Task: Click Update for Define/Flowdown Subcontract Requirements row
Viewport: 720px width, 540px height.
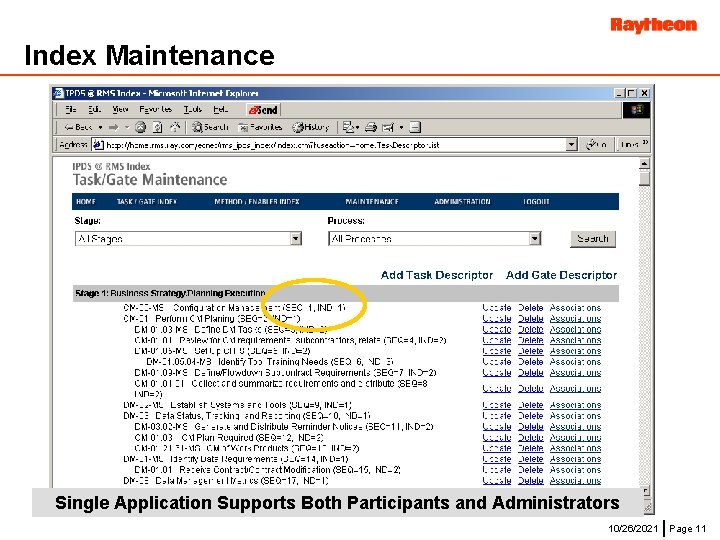Action: pos(496,372)
